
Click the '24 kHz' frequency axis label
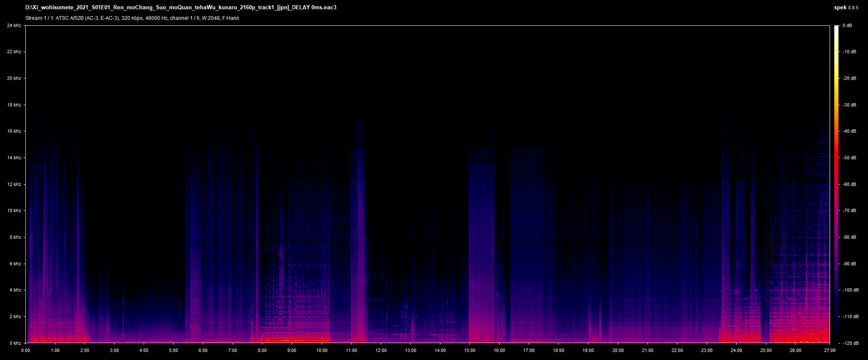(x=14, y=25)
